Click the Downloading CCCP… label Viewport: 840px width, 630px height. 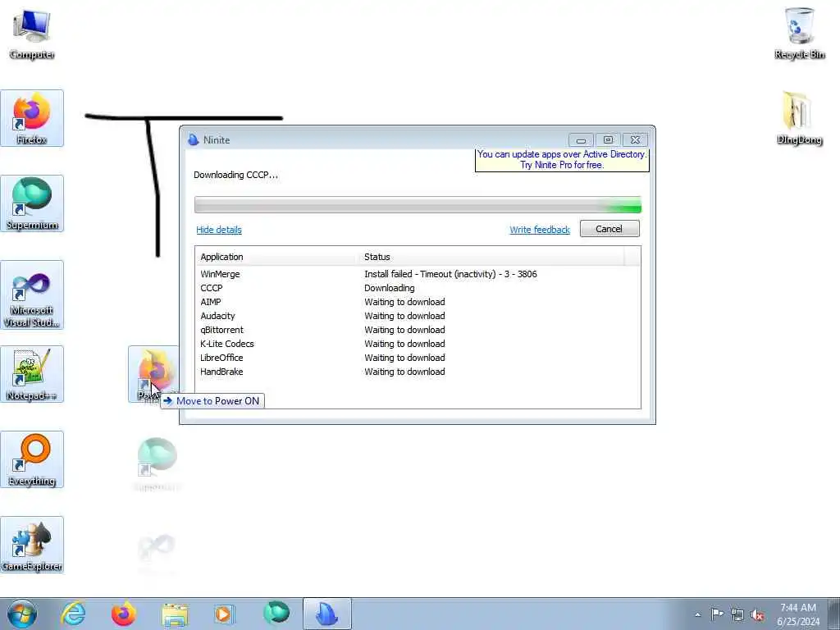pyautogui.click(x=235, y=175)
